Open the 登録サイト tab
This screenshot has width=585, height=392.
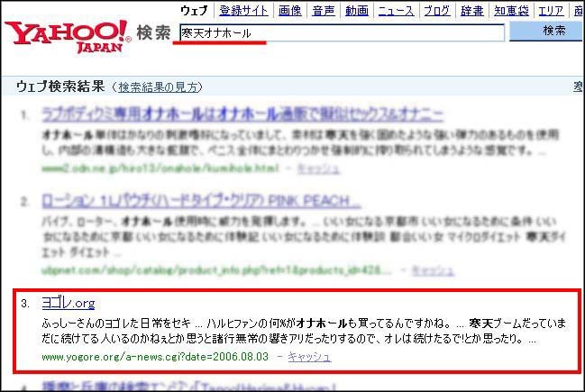243,11
